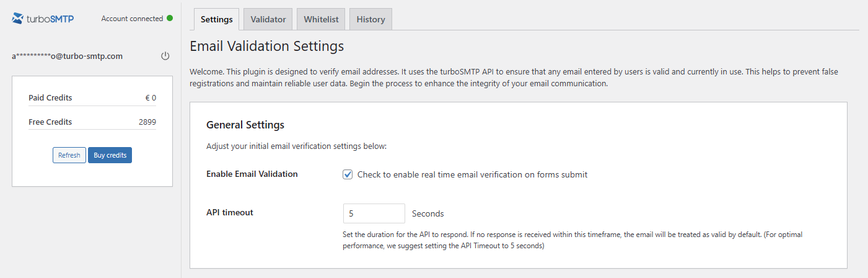Viewport: 868px width, 278px height.
Task: Open the Settings tab
Action: [x=216, y=19]
